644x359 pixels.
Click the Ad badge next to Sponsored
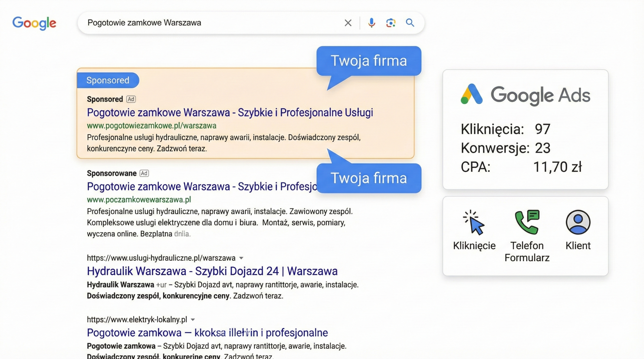(131, 99)
